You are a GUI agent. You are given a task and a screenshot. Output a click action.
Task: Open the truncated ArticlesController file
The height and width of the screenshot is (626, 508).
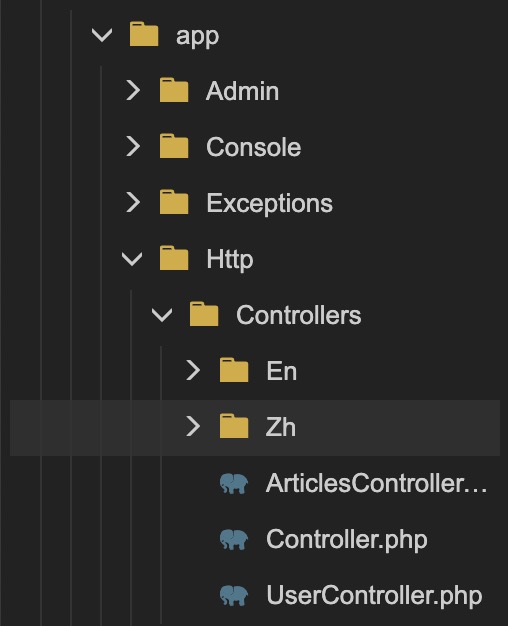(x=377, y=483)
